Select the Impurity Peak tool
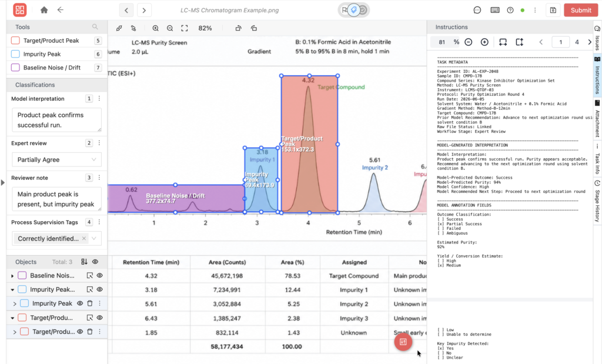Image resolution: width=602 pixels, height=364 pixels. (x=56, y=54)
